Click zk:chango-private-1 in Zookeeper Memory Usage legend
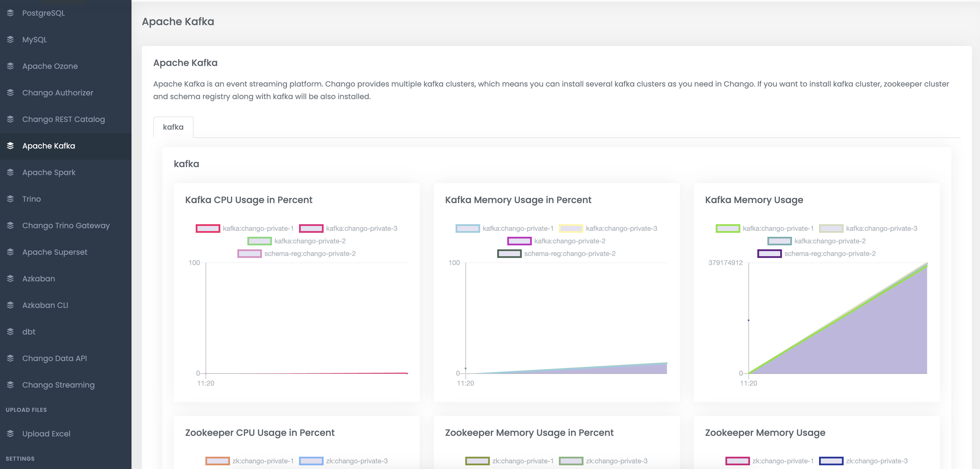This screenshot has width=980, height=469. [770, 461]
